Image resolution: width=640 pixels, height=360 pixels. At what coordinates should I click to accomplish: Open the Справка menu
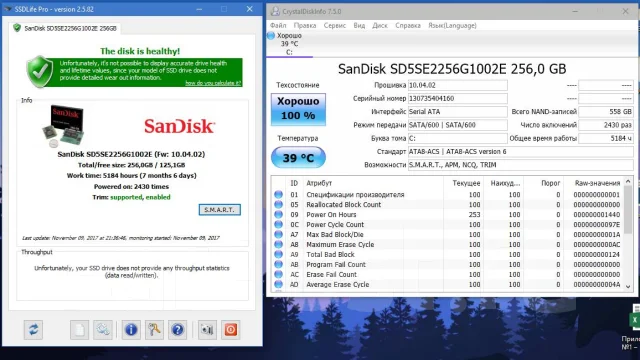click(x=408, y=25)
